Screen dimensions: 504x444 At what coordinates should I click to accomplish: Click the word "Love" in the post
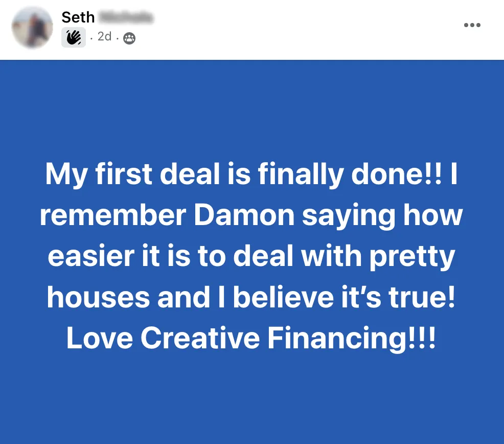click(99, 339)
